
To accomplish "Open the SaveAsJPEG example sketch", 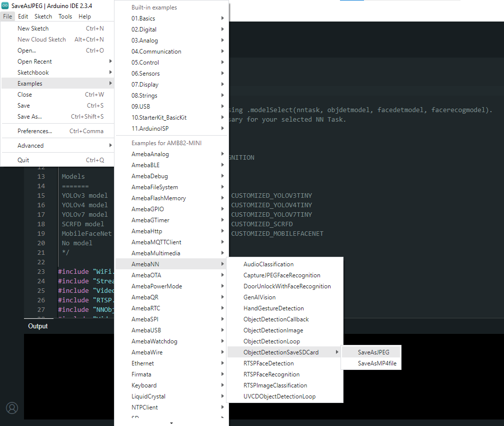I will (x=371, y=352).
